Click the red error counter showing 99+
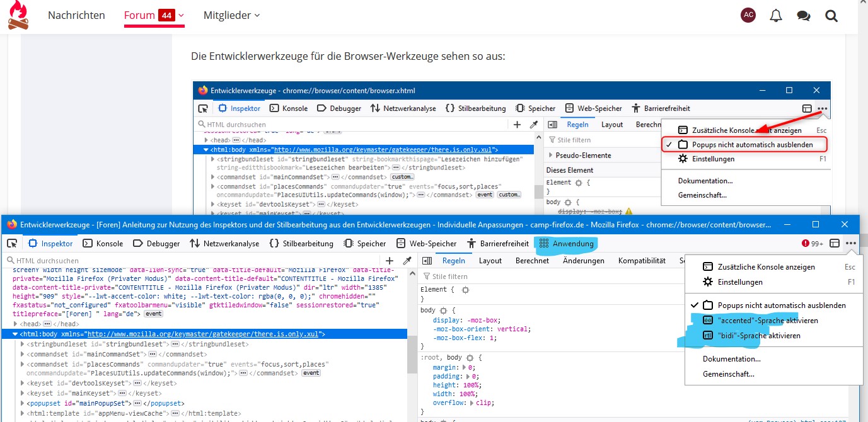Screen dimensions: 868x422 click(x=812, y=244)
